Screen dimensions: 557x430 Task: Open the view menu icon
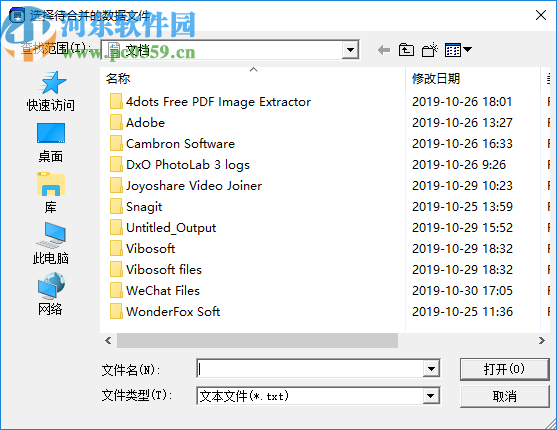[x=458, y=50]
